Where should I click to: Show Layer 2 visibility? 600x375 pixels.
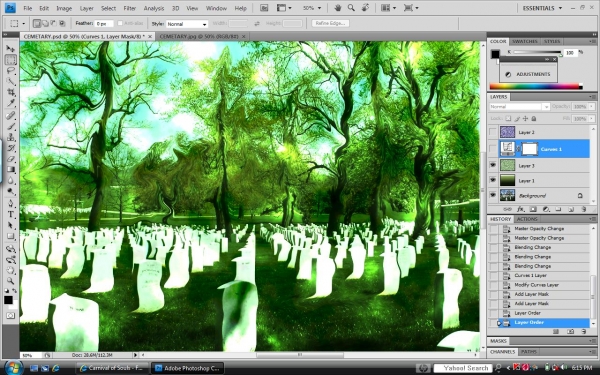tap(493, 132)
